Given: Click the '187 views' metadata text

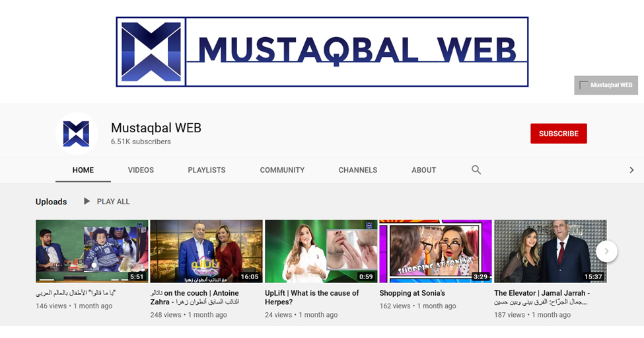Looking at the screenshot, I should point(509,315).
